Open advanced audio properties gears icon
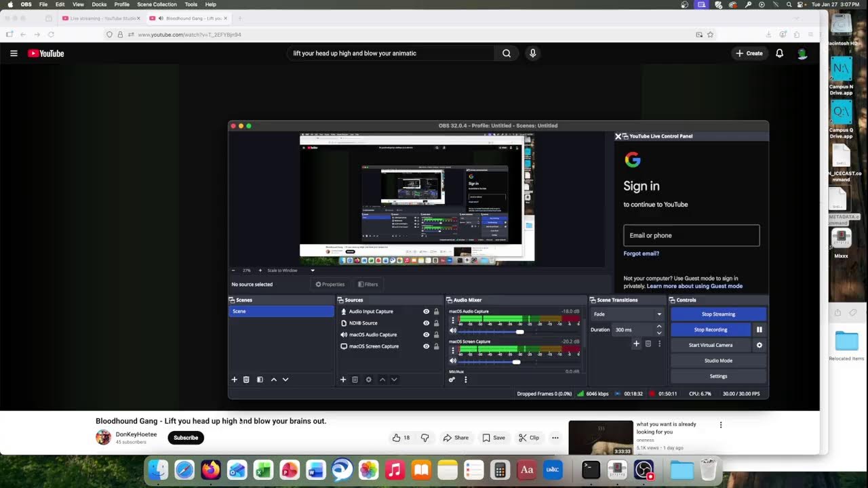This screenshot has width=868, height=488. 452,380
